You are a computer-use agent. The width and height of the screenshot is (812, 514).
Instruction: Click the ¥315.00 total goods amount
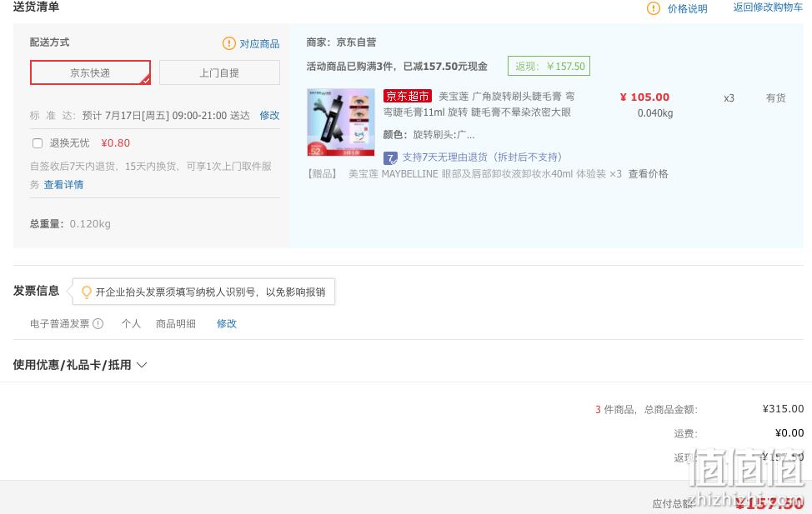click(783, 409)
